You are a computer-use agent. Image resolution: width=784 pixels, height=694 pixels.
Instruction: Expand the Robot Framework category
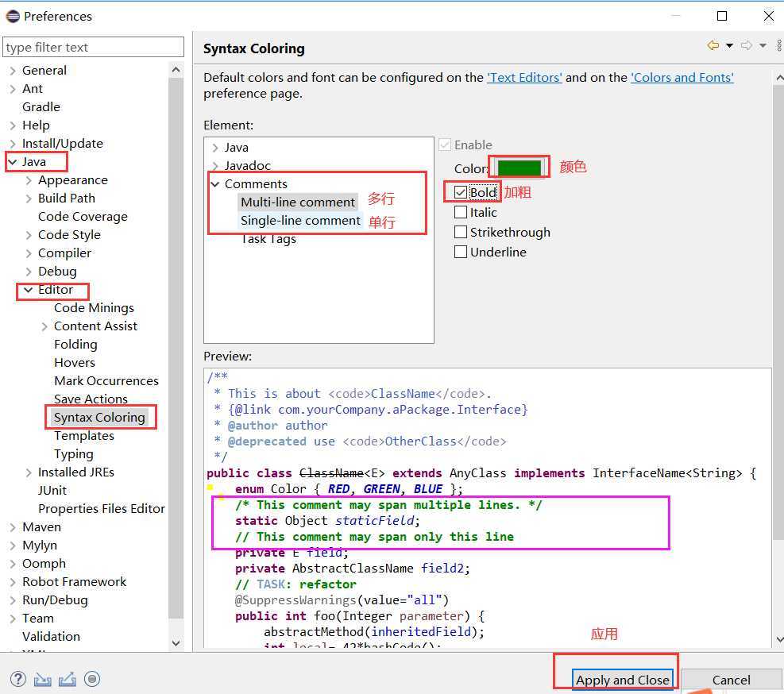(x=13, y=583)
